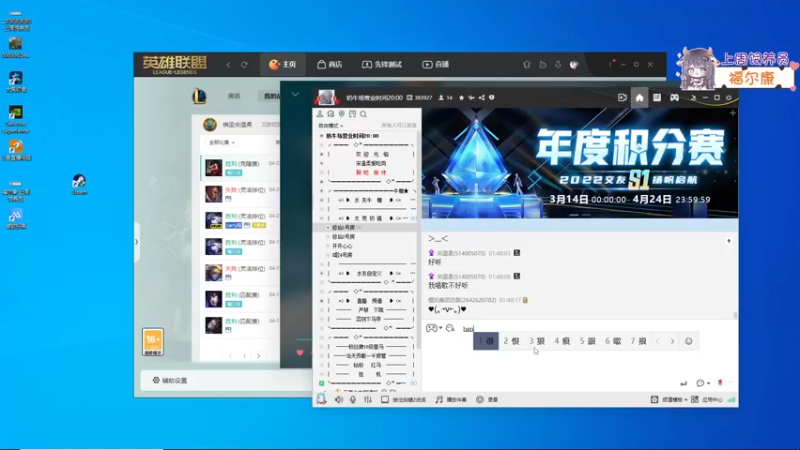Open the search icon above channel tree
The height and width of the screenshot is (450, 800).
coord(363,114)
